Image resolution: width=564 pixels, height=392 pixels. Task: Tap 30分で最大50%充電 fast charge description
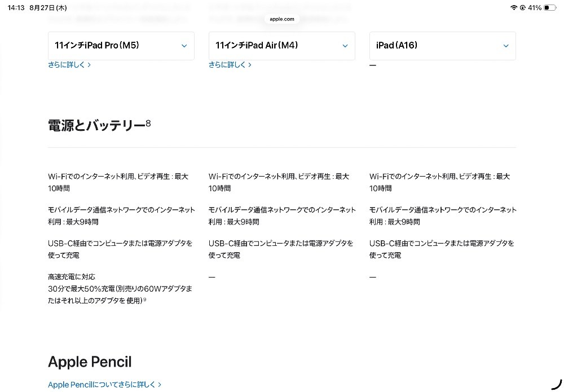[120, 294]
